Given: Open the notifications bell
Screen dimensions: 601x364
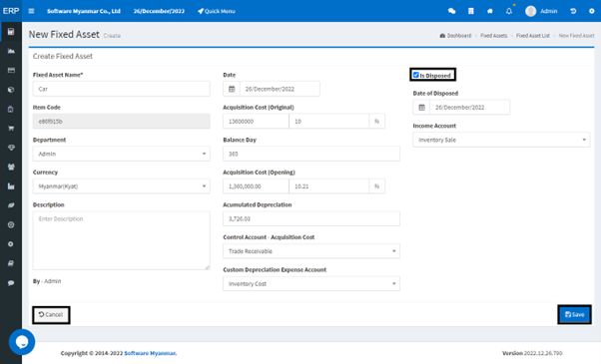Looking at the screenshot, I should click(509, 11).
